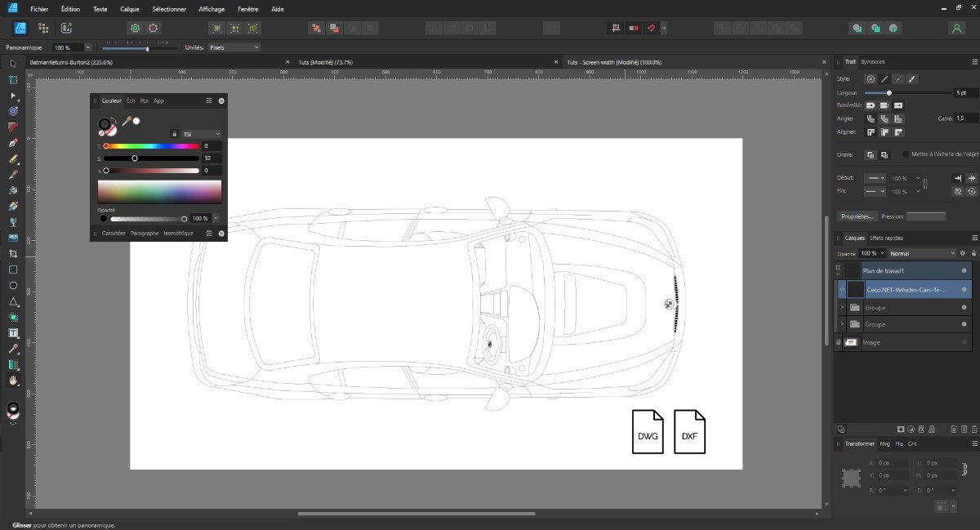Click the Largeur stroke width field

964,93
